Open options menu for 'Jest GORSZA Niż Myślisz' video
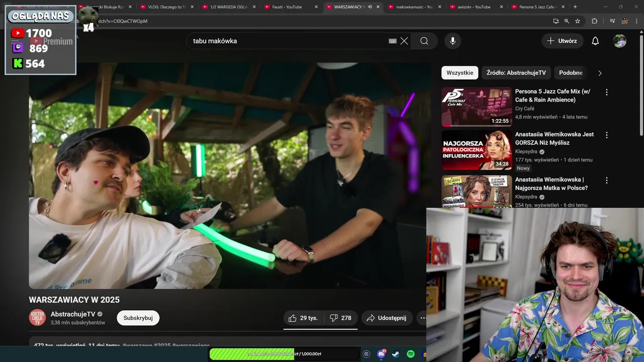Viewport: 644px width, 362px height. pyautogui.click(x=607, y=135)
